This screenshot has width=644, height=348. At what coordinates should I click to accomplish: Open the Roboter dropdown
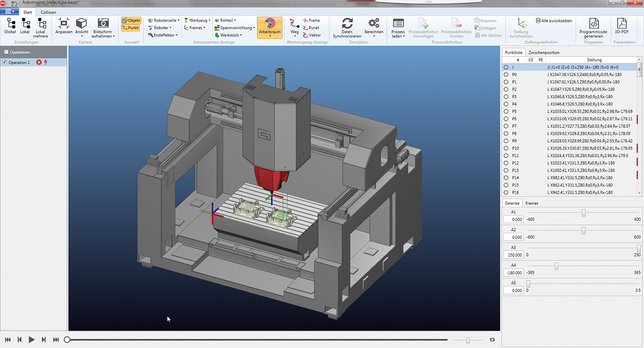coord(162,27)
